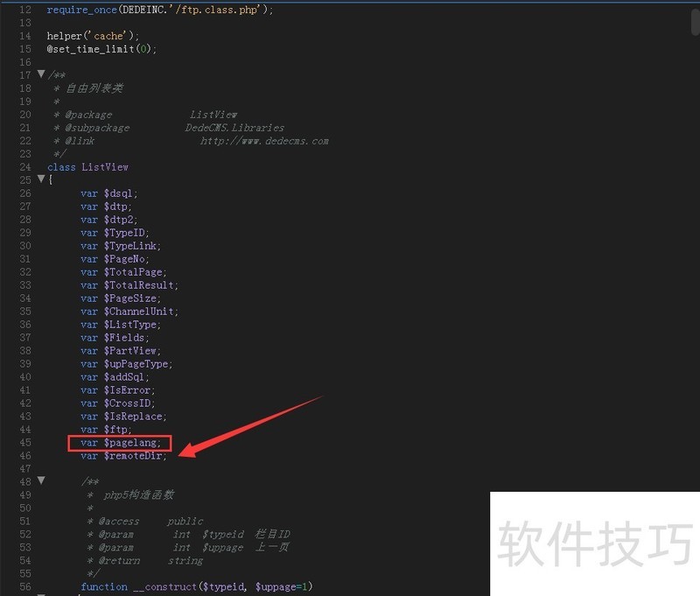Image resolution: width=700 pixels, height=596 pixels.
Task: Select line number 12 in the gutter
Action: (x=24, y=10)
